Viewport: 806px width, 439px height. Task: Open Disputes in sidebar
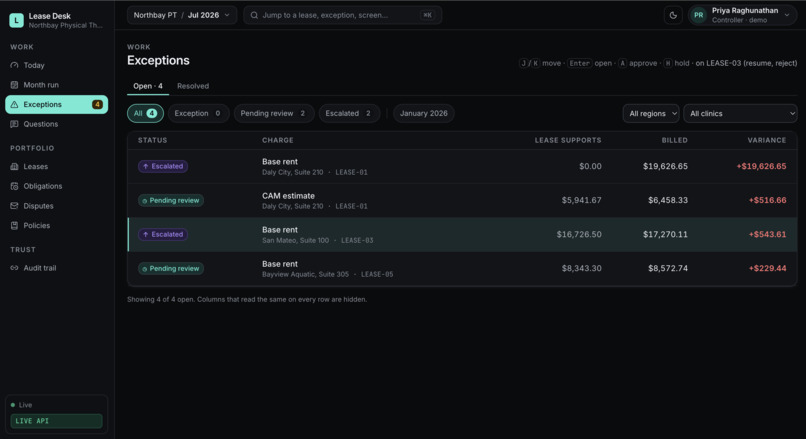click(57, 206)
